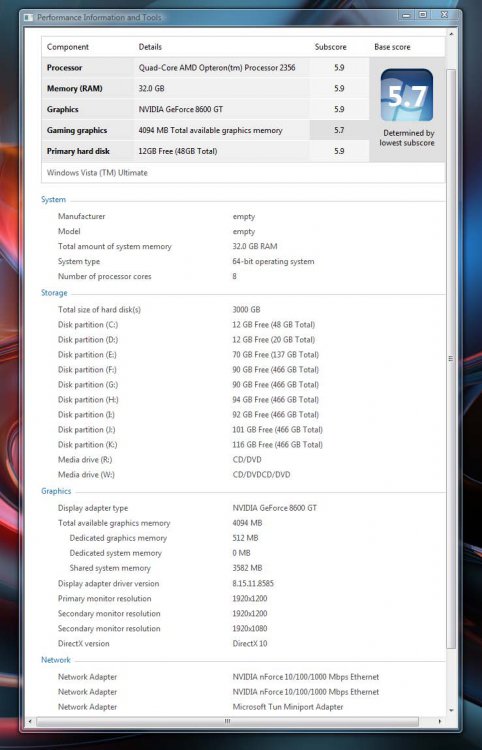
Task: Click '70 GB Free (137 GB Total)' value
Action: click(x=275, y=354)
